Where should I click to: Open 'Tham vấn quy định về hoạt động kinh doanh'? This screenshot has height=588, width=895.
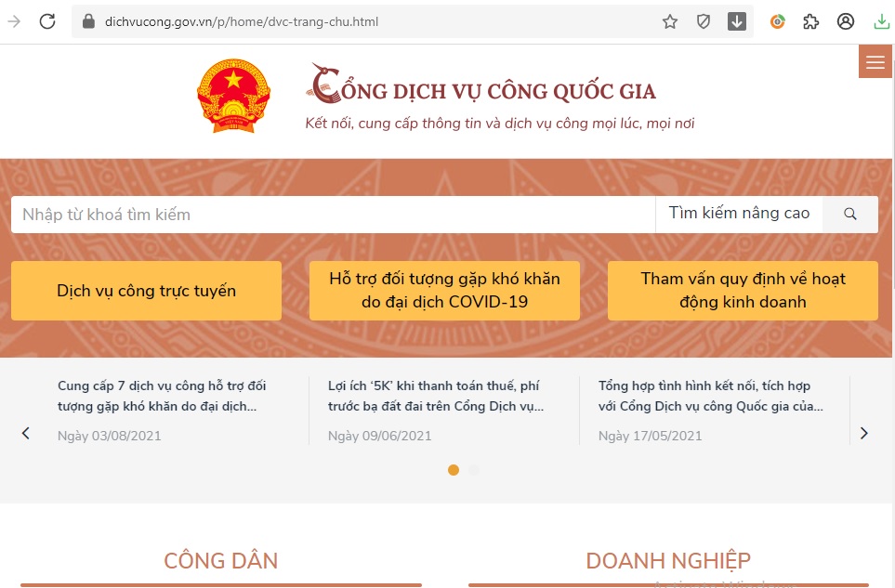743,291
